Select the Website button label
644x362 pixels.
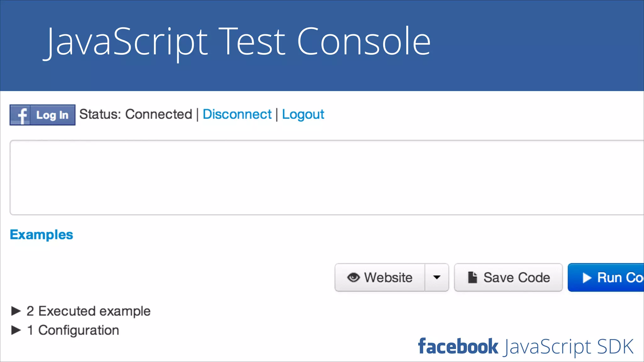click(x=388, y=277)
